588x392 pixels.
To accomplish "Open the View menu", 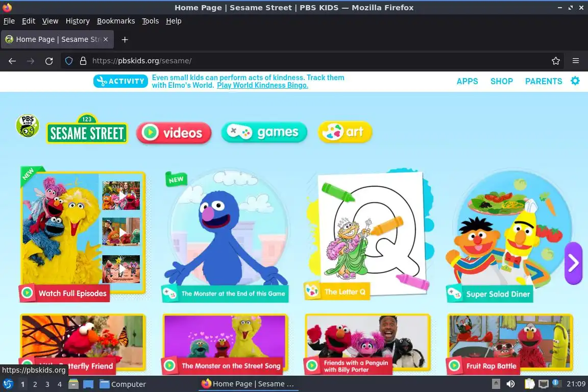I will tap(50, 21).
